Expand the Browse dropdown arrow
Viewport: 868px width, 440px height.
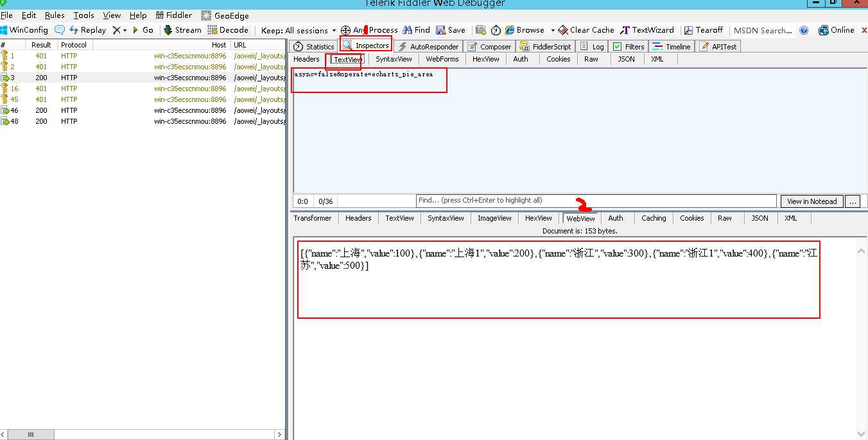tap(552, 30)
